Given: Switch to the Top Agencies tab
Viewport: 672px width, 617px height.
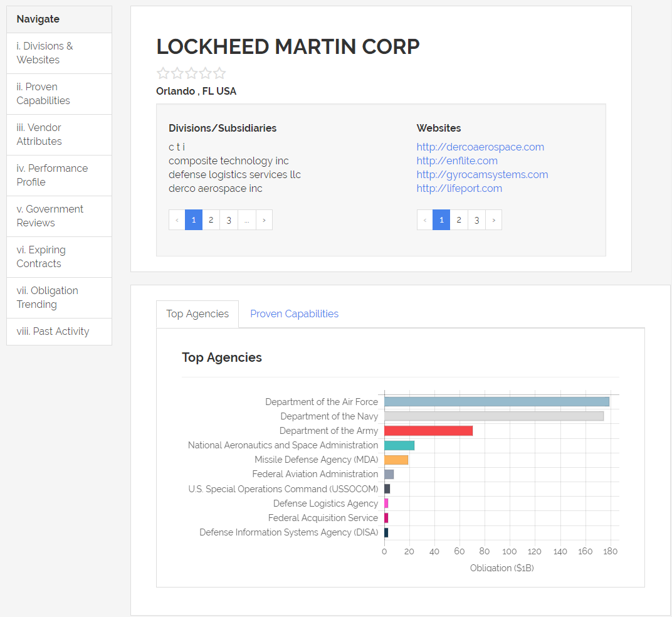Looking at the screenshot, I should tap(197, 314).
